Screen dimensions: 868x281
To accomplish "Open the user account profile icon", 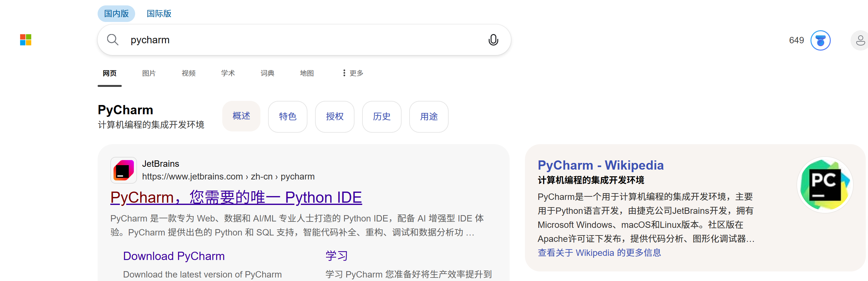I will (x=860, y=40).
